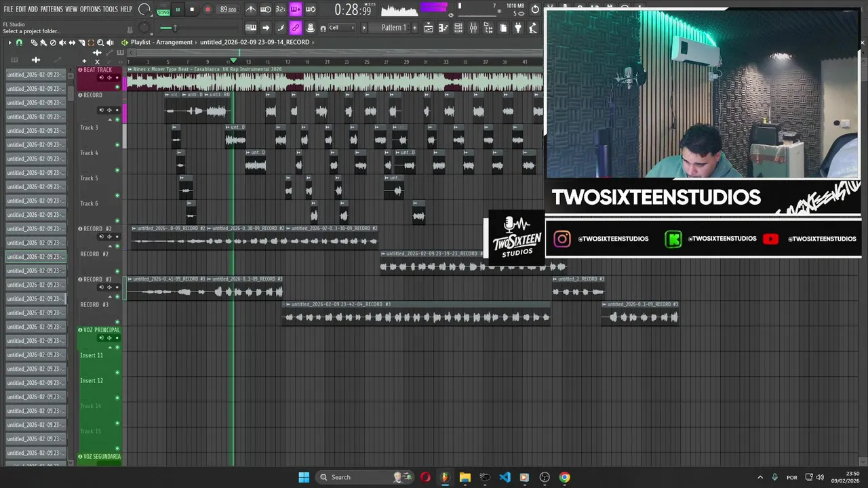This screenshot has height=488, width=868.
Task: Open Google Chrome from taskbar
Action: tap(564, 477)
